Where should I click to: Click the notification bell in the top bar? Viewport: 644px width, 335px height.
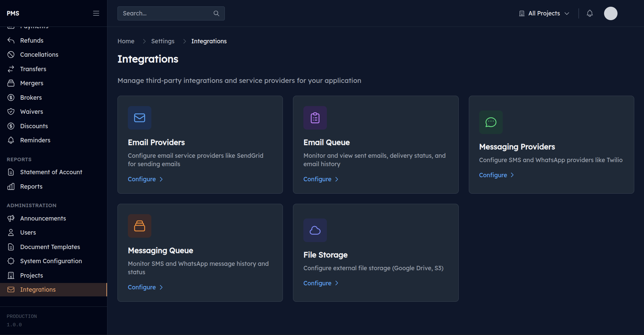pyautogui.click(x=590, y=13)
